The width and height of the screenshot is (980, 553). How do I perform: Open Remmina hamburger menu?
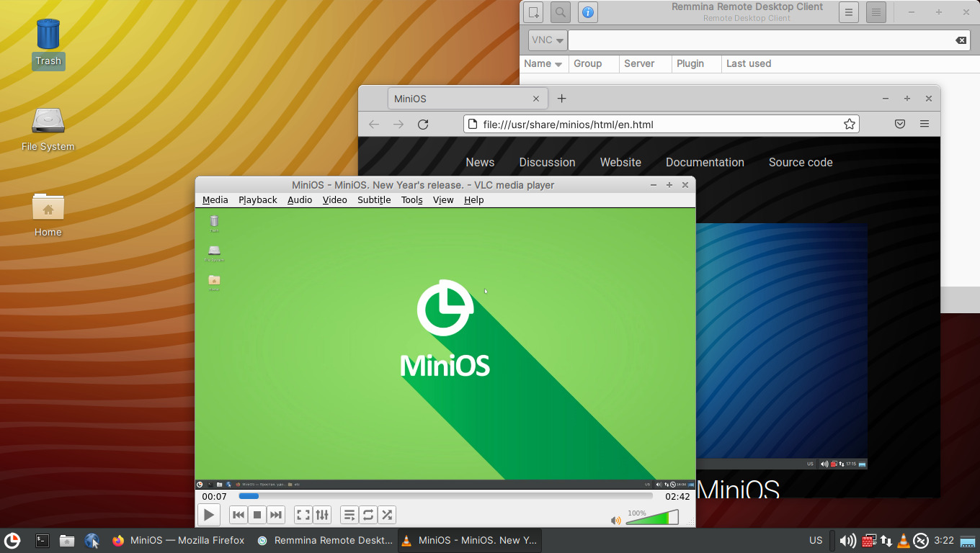(x=849, y=12)
